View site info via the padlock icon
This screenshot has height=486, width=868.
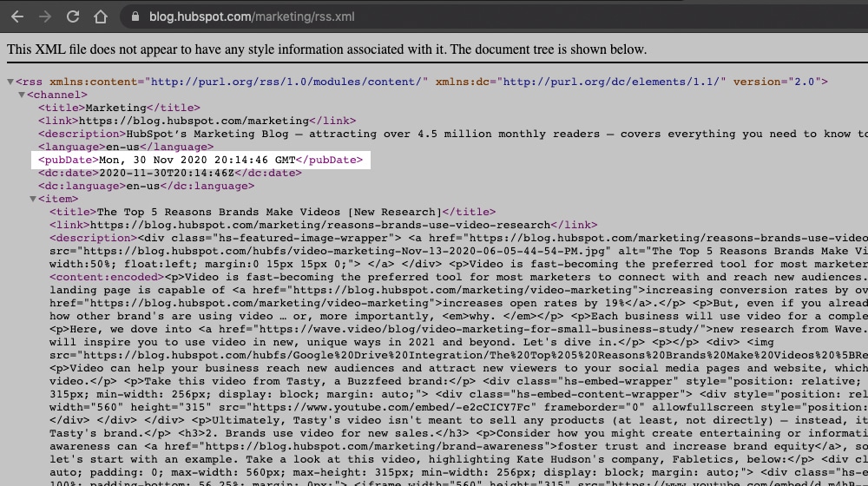[135, 16]
